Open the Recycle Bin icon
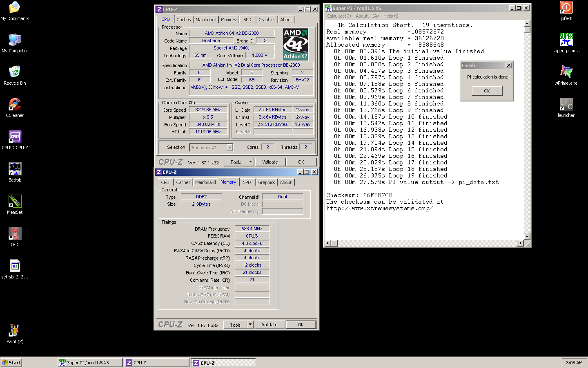The image size is (588, 368). click(x=15, y=75)
